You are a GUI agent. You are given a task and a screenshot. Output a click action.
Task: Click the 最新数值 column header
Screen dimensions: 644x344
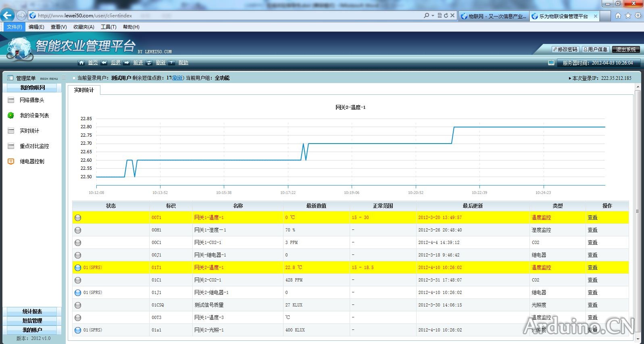tap(316, 206)
